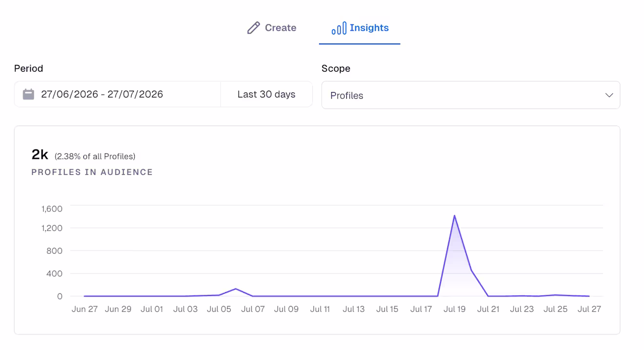Viewport: 644px width, 350px height.
Task: Click the Jun 29 axis label
Action: [118, 309]
